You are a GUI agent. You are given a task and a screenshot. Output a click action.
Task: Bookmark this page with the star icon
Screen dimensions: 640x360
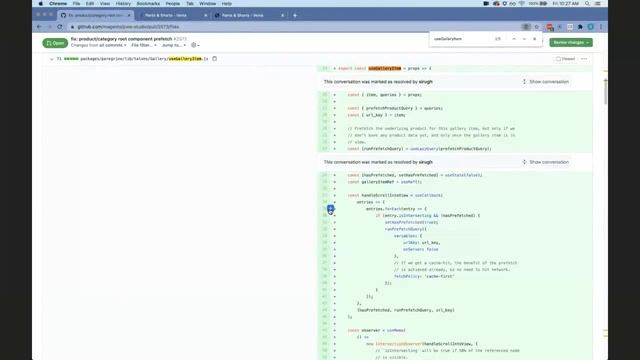537,27
